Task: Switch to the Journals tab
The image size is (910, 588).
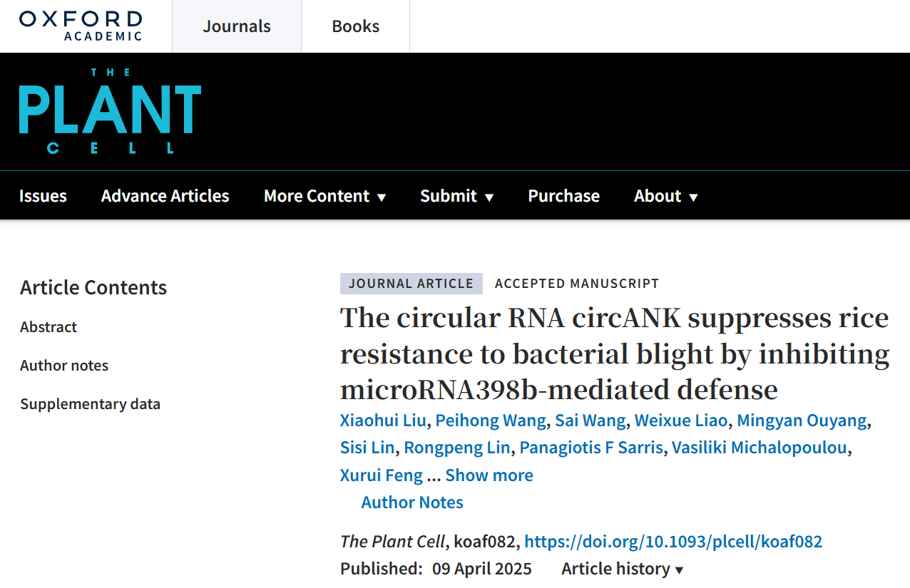Action: [237, 26]
